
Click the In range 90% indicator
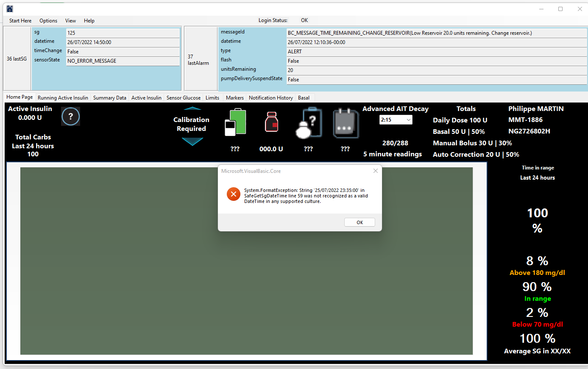[537, 291]
